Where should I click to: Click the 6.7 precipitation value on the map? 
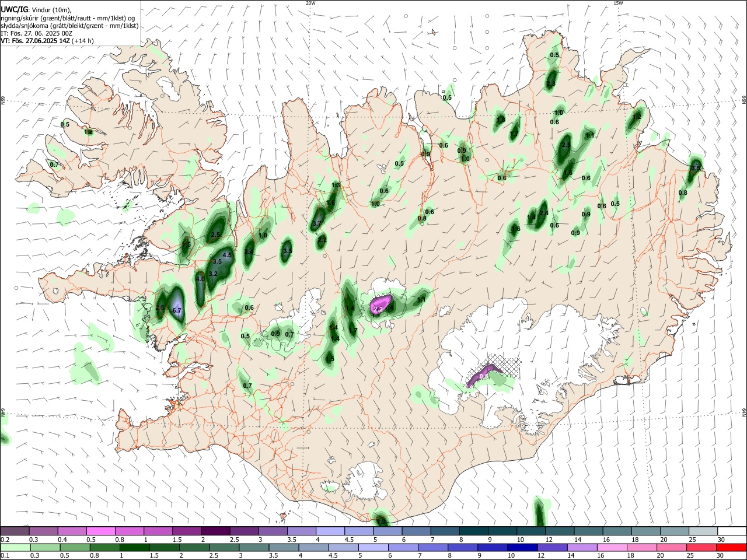177,310
